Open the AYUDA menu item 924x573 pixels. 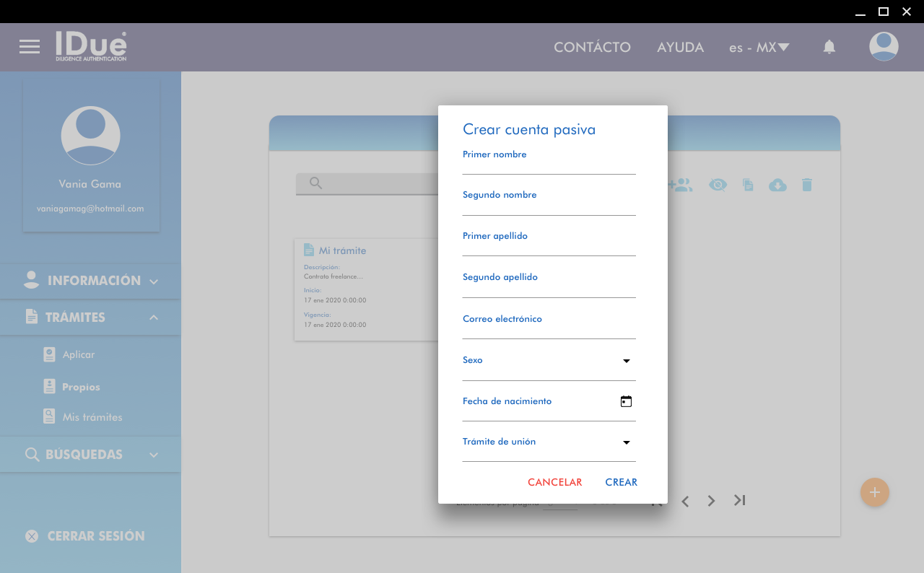(680, 48)
